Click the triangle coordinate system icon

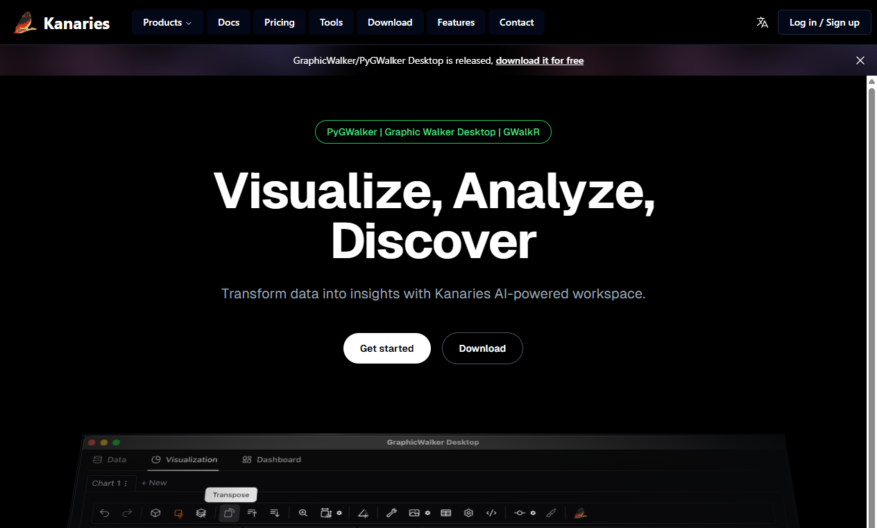(363, 513)
